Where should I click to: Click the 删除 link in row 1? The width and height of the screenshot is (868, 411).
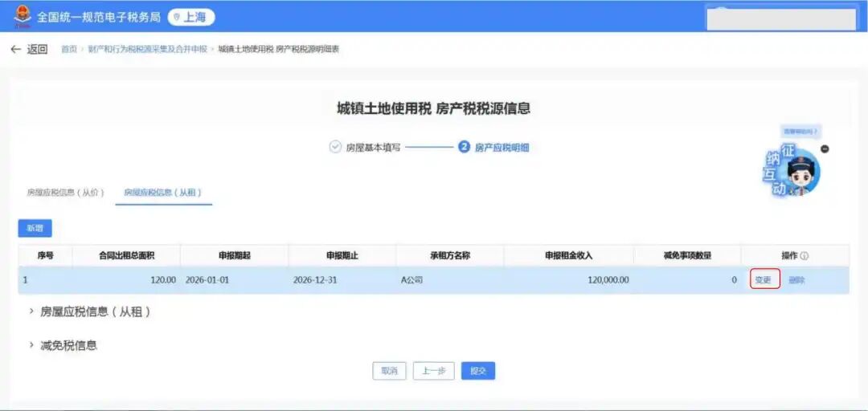click(x=796, y=280)
